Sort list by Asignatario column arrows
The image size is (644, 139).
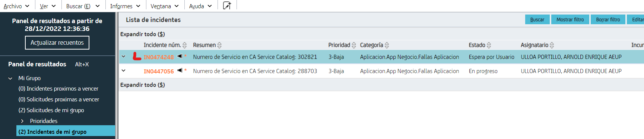click(552, 45)
